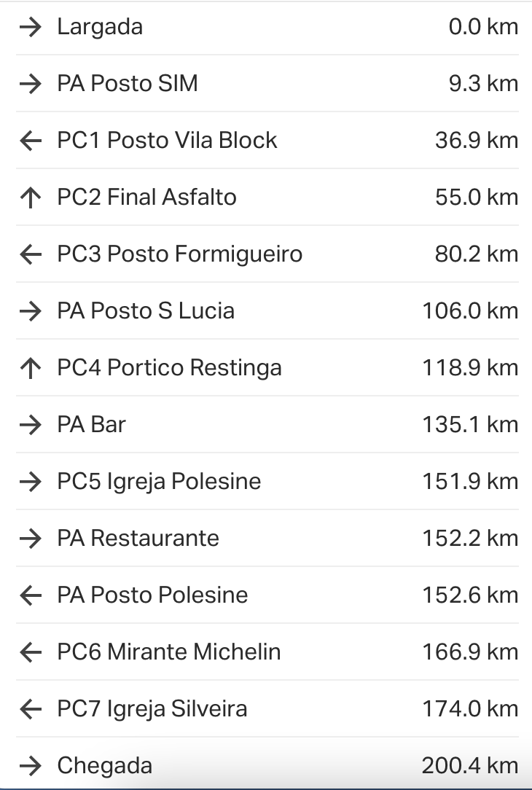Click the right arrow icon beside PA Posto SIM
The width and height of the screenshot is (532, 790).
pos(30,84)
